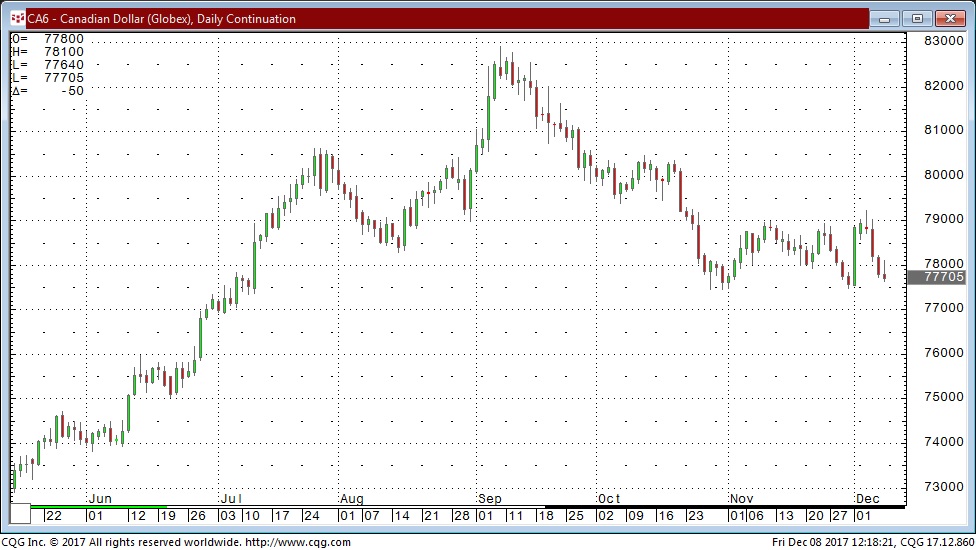The width and height of the screenshot is (976, 550).
Task: Click the Dec month label on time axis
Action: tap(868, 498)
